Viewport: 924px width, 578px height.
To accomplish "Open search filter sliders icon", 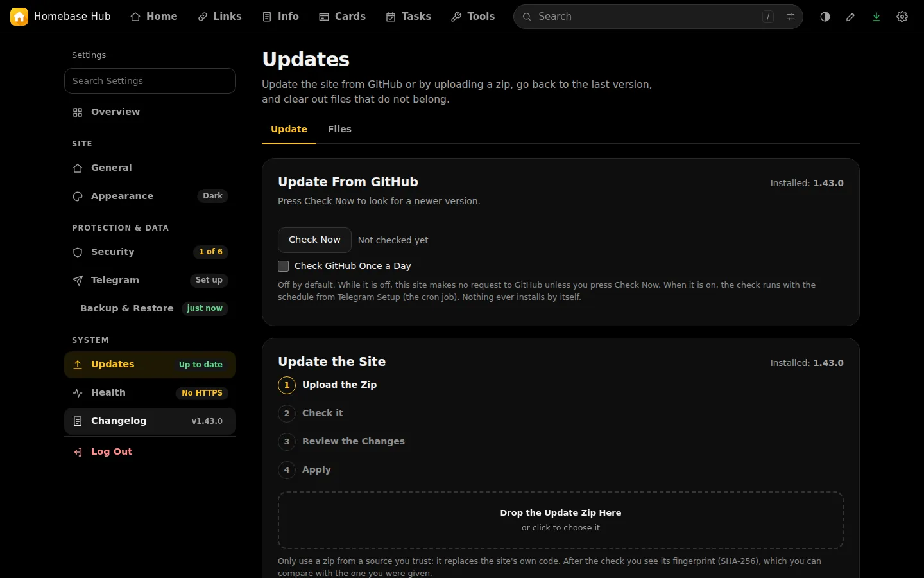I will [x=791, y=17].
